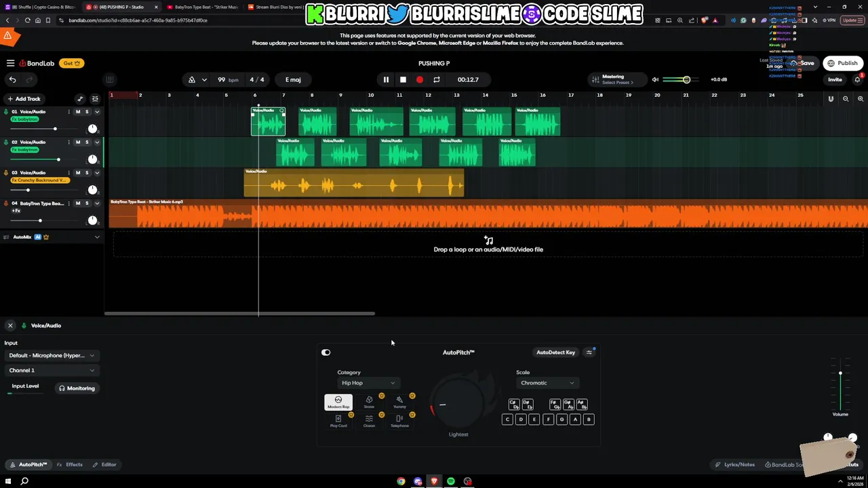The height and width of the screenshot is (488, 868).
Task: Mute track 01 Voice/Audio
Action: coord(77,112)
